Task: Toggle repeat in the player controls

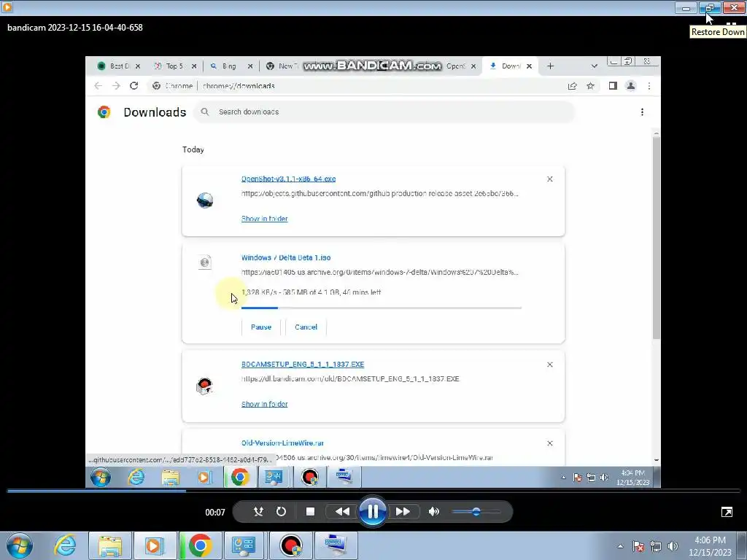Action: pos(281,512)
